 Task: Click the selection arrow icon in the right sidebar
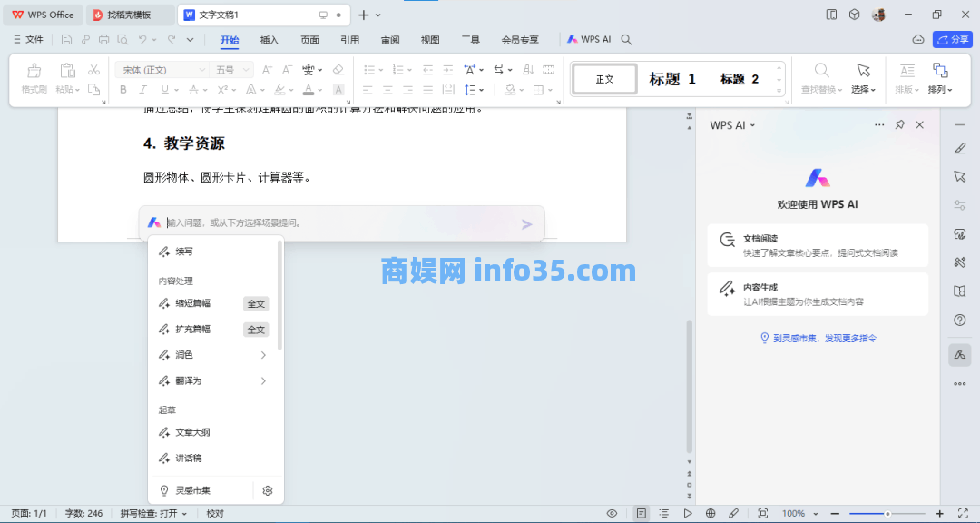pos(960,176)
